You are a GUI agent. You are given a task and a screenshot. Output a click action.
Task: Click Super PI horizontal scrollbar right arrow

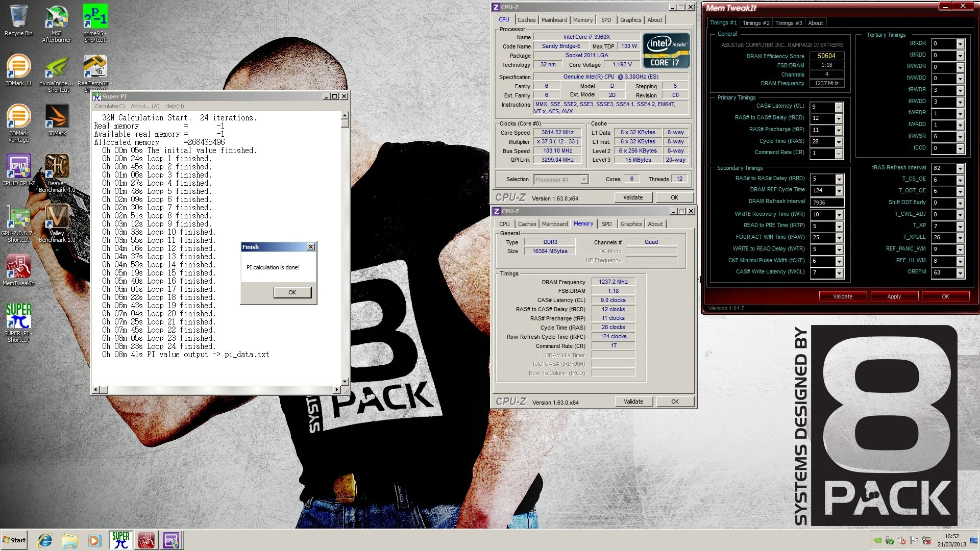point(336,390)
